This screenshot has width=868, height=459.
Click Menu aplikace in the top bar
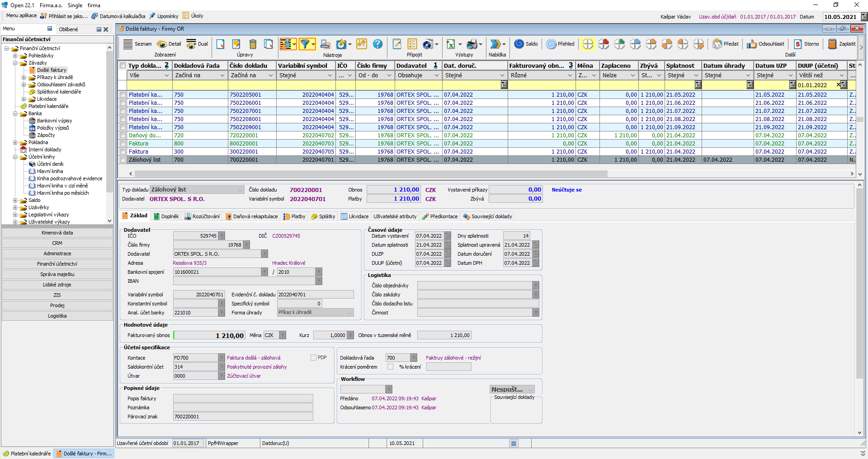[21, 15]
